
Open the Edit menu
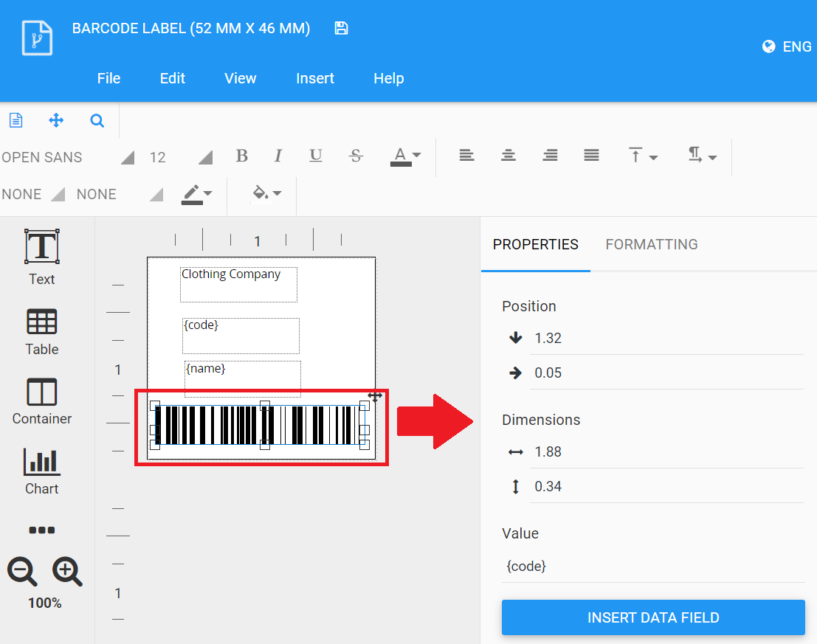coord(173,78)
